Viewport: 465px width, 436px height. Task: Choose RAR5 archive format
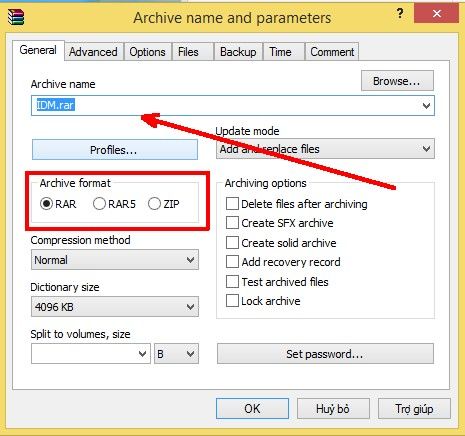click(x=99, y=203)
